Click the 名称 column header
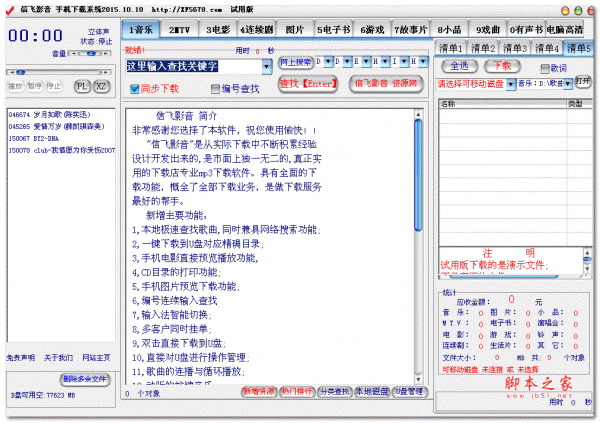The width and height of the screenshot is (600, 423). click(502, 104)
